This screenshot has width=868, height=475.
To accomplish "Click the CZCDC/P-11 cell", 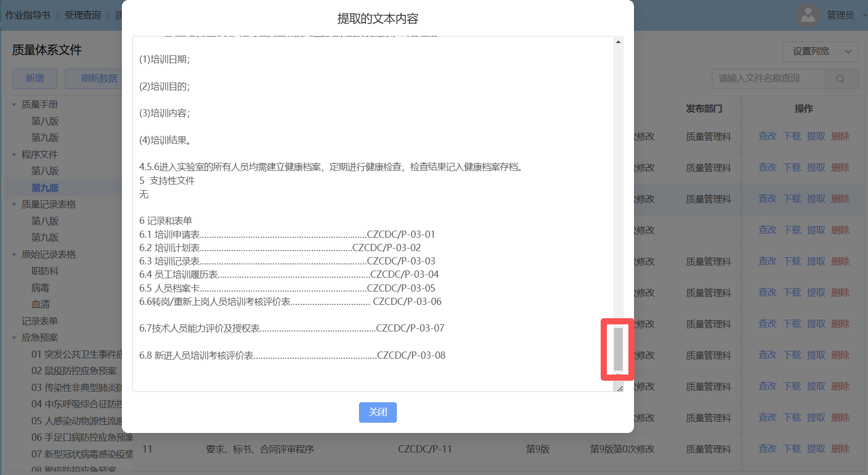I will [x=425, y=449].
